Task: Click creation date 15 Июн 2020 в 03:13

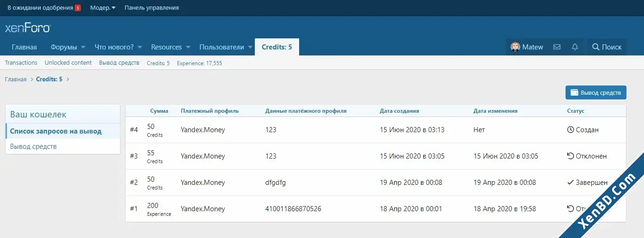Action: click(412, 130)
